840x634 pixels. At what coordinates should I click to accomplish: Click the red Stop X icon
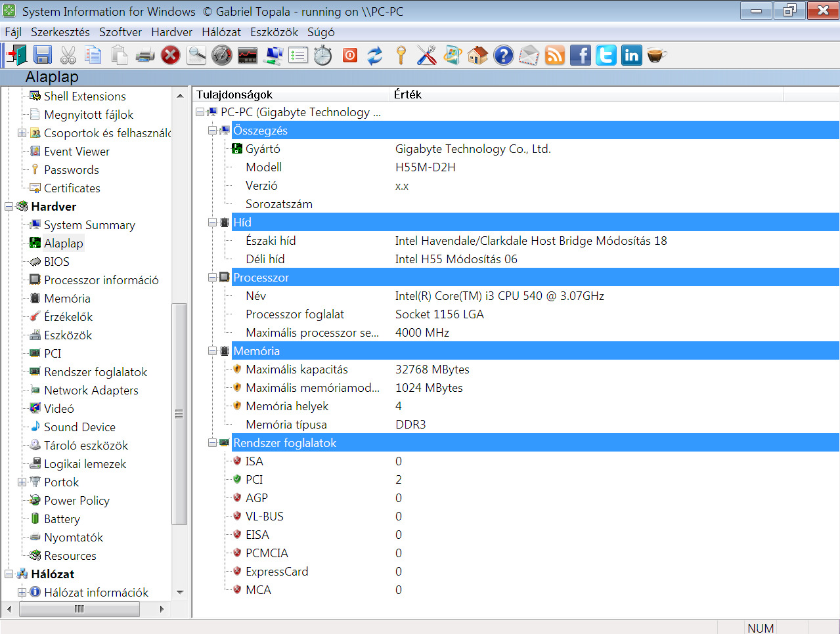tap(171, 56)
